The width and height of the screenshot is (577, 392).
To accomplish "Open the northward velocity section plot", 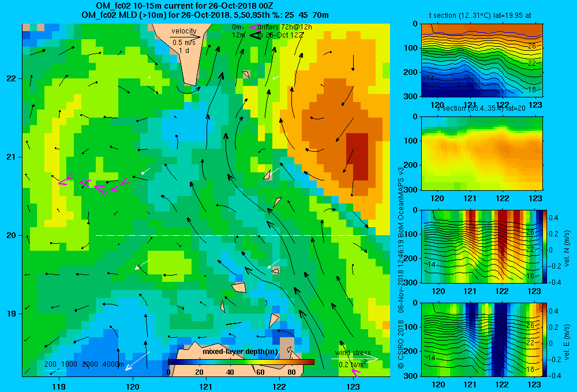I will click(x=482, y=246).
